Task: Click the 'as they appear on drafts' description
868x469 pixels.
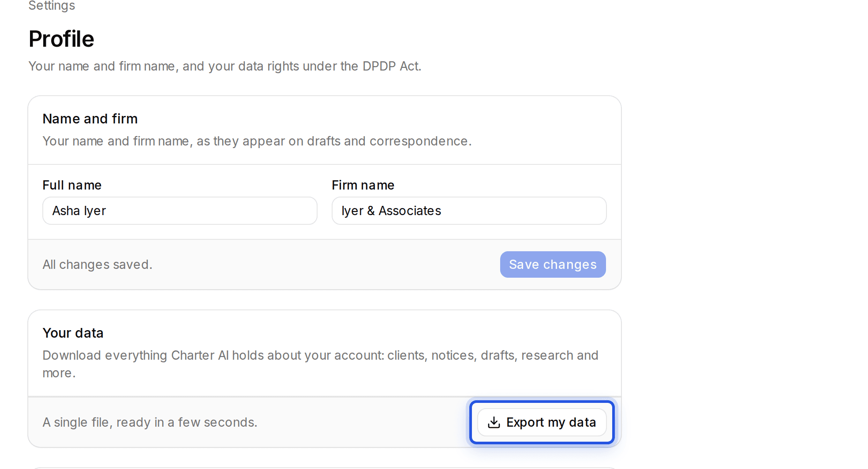Action: point(257,141)
